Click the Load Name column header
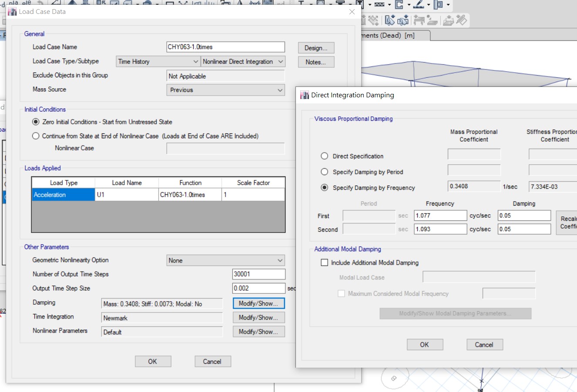This screenshot has height=392, width=577. point(127,183)
